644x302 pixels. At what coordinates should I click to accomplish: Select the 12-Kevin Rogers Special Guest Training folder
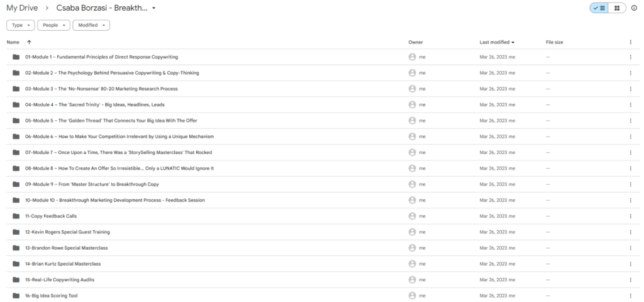click(323, 232)
